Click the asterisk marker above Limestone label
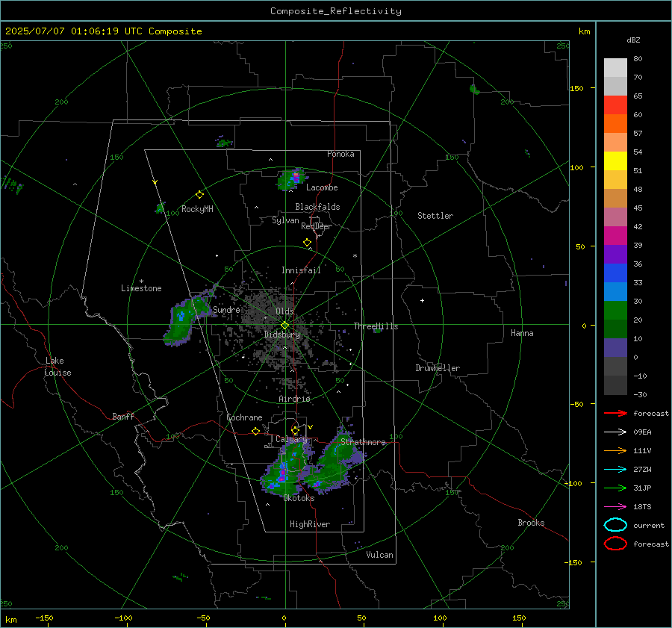The width and height of the screenshot is (672, 628). [141, 282]
